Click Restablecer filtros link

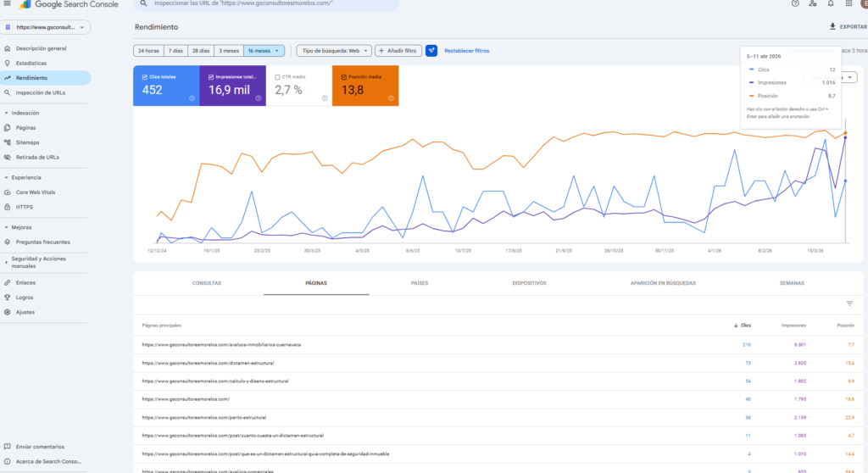[466, 51]
